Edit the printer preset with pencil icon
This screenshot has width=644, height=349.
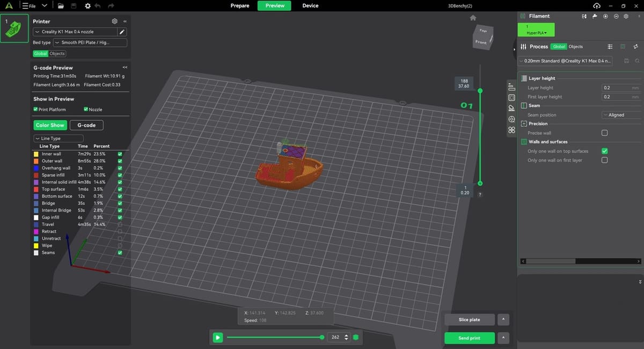[x=122, y=32]
